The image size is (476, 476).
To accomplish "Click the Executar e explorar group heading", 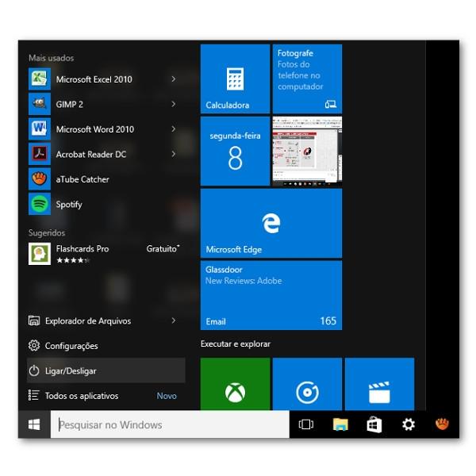I will 236,344.
